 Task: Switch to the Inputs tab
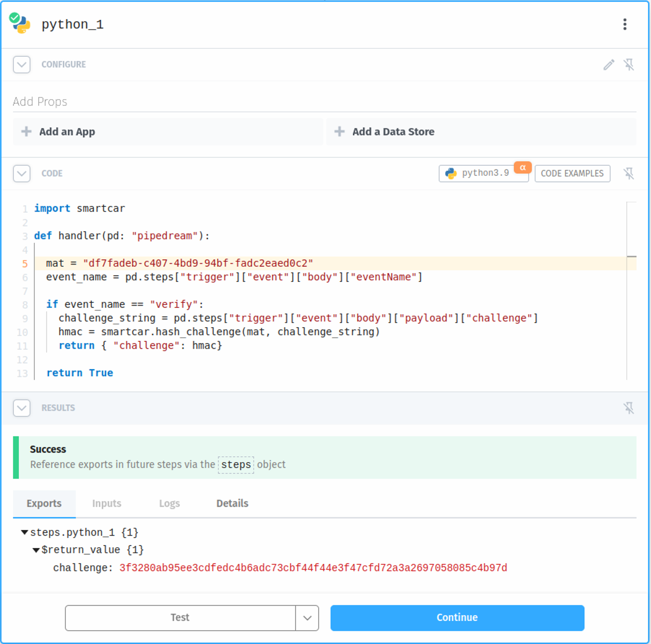106,504
